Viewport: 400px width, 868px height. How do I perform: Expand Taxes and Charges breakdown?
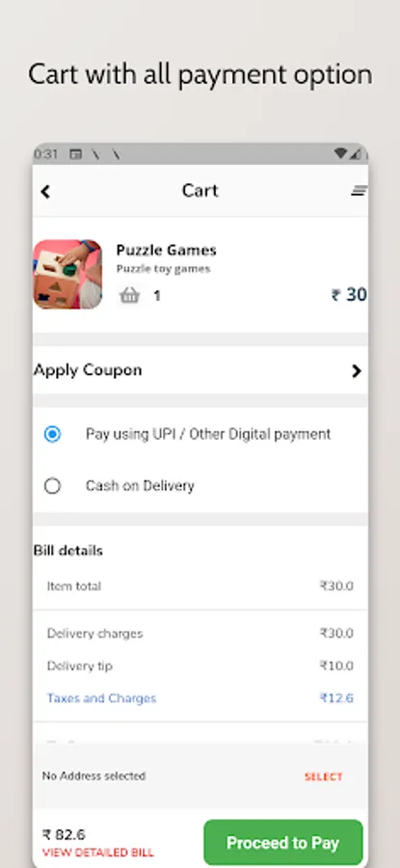pos(102,698)
